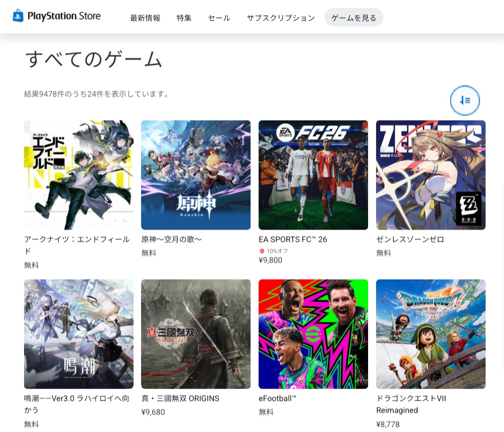Click the PlayStation Store logo
The width and height of the screenshot is (504, 432).
pyautogui.click(x=57, y=16)
